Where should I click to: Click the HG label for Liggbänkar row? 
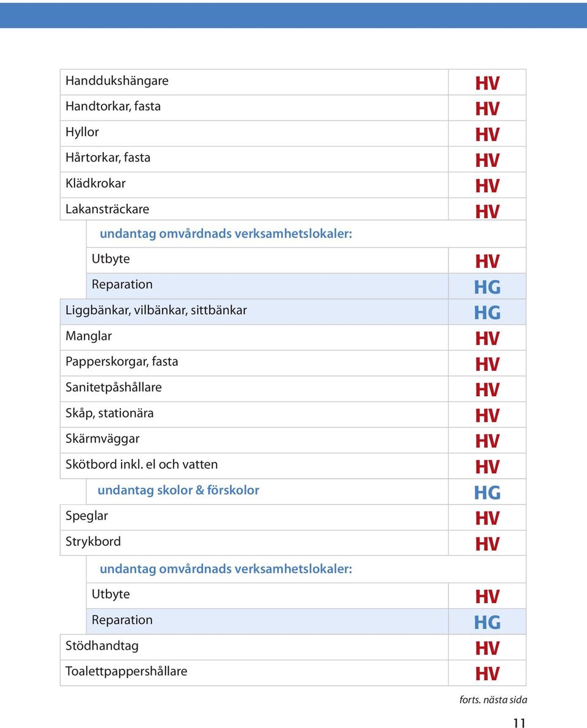(487, 313)
